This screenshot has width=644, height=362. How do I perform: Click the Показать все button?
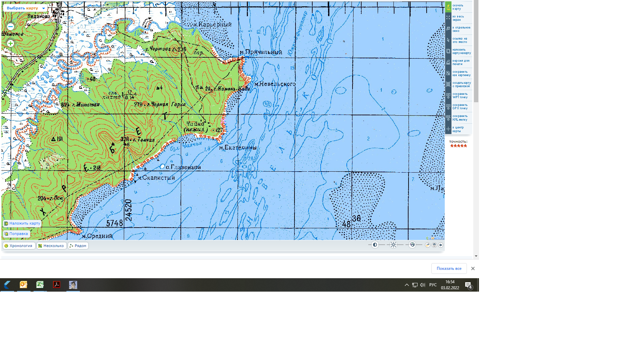tap(449, 268)
